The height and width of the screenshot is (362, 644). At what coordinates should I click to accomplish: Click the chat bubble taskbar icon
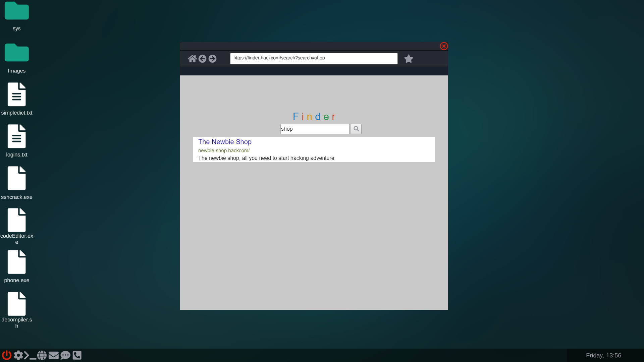[65, 355]
